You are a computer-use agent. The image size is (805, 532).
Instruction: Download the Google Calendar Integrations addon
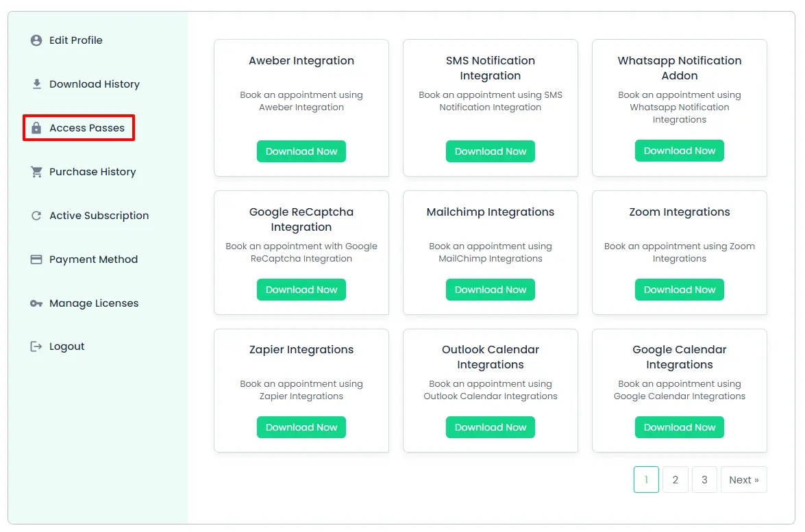[679, 427]
